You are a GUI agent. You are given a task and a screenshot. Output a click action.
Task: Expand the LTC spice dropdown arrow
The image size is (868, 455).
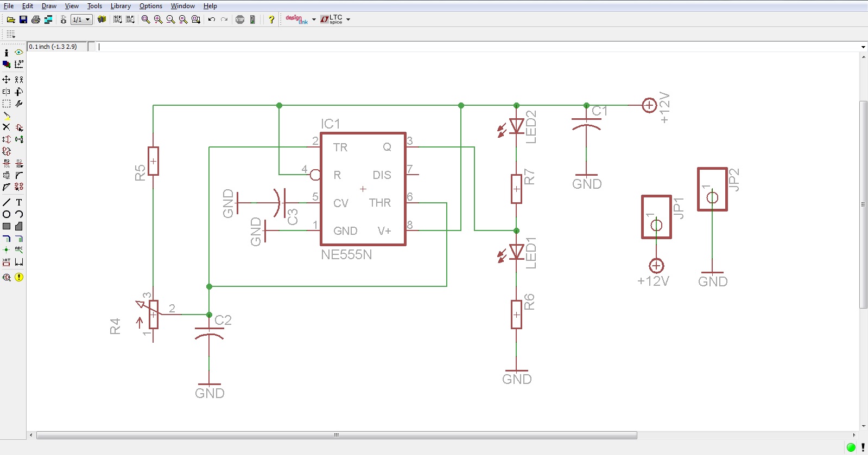(349, 20)
